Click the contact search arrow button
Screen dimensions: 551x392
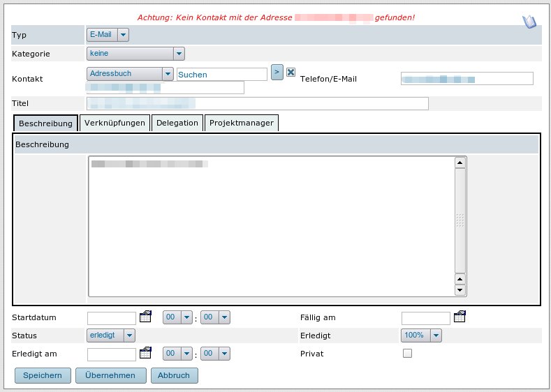(277, 73)
